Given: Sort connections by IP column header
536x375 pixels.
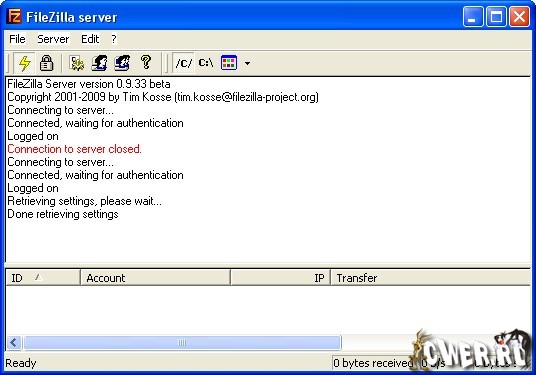Looking at the screenshot, I should pos(280,278).
